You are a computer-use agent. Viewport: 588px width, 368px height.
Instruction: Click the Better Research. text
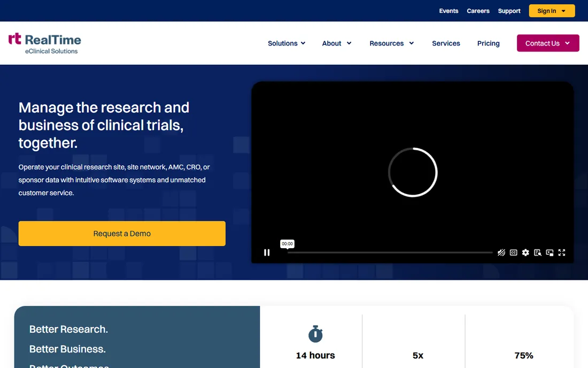(x=68, y=329)
